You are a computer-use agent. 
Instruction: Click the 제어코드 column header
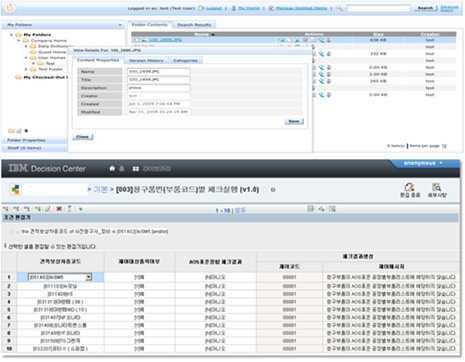pos(289,267)
